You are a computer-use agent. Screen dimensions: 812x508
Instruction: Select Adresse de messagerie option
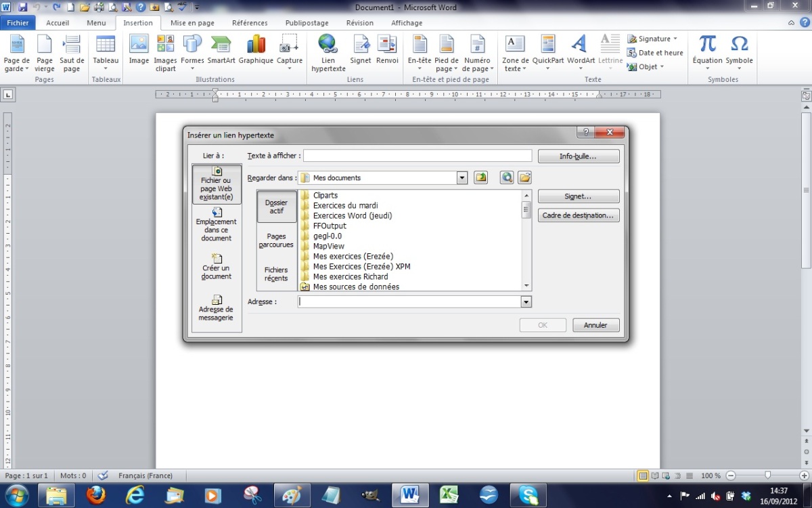click(x=217, y=308)
